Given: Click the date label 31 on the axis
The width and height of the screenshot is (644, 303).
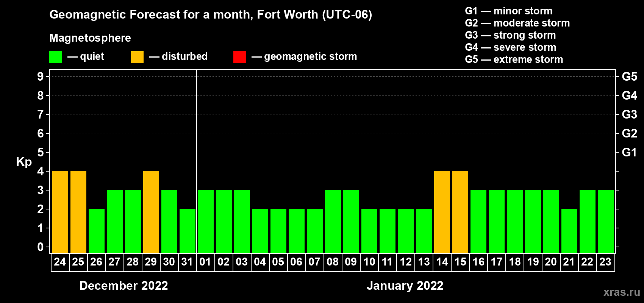Looking at the screenshot, I should click(187, 262).
